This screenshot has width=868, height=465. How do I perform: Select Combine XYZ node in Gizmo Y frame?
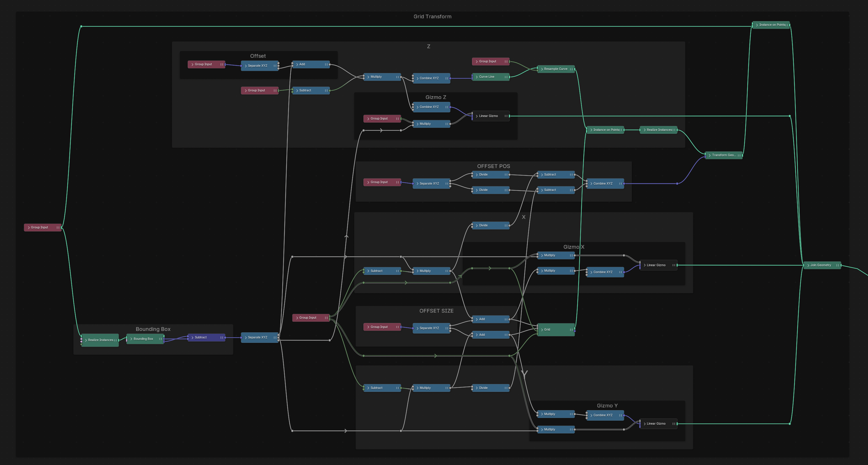(605, 415)
